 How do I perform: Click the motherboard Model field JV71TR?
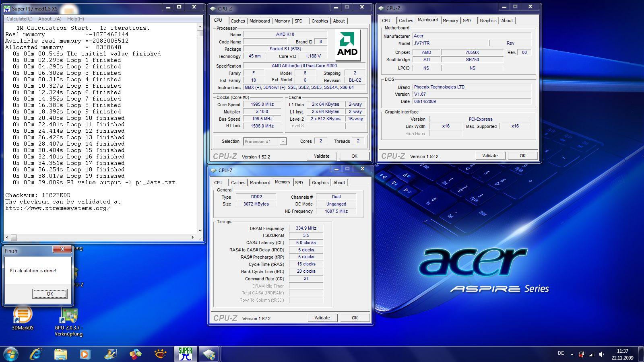click(x=450, y=43)
